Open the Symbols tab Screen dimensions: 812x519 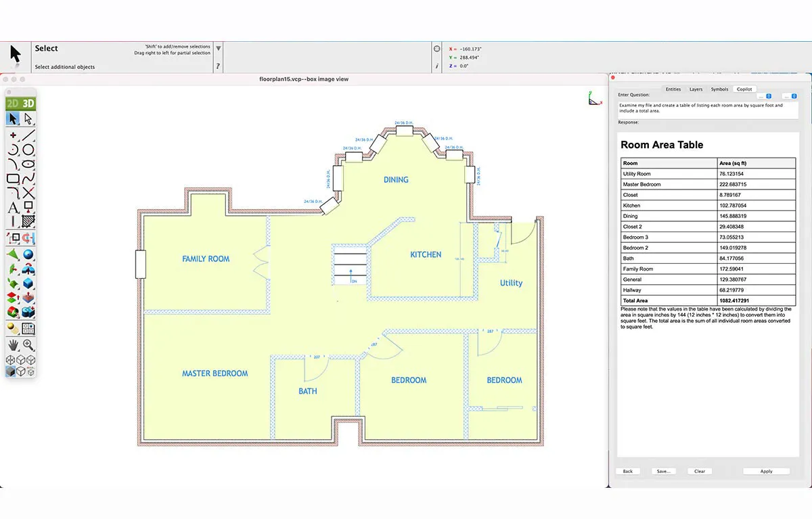(719, 89)
